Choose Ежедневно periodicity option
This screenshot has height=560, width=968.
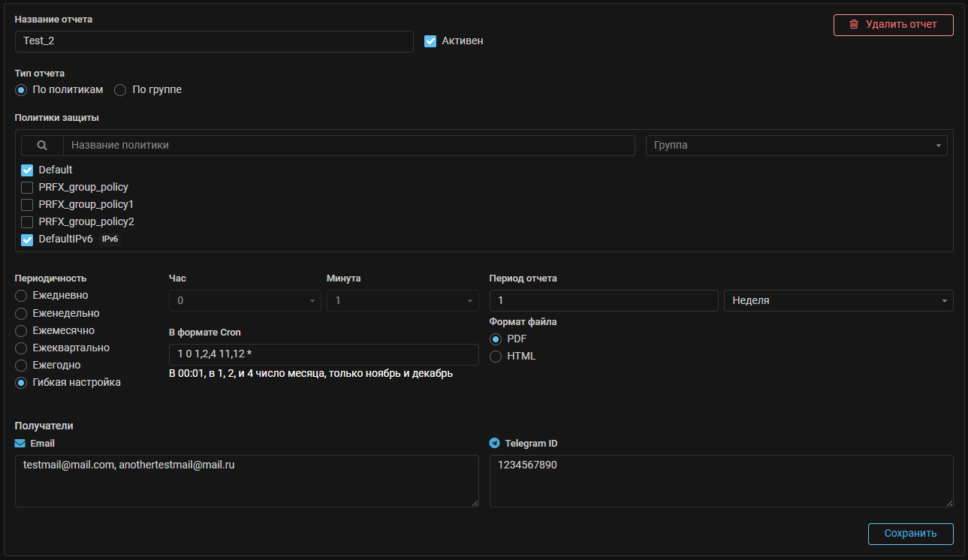coord(21,296)
